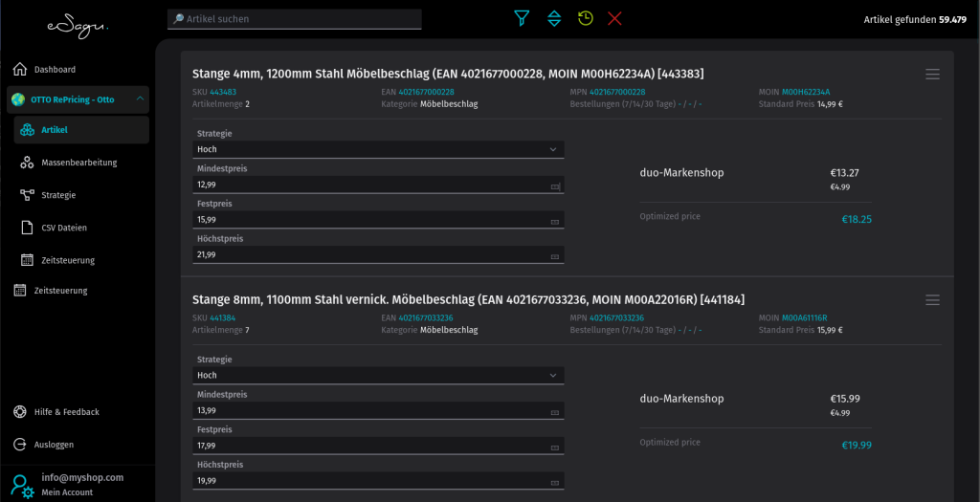Open Hilfe & Feedback

66,412
